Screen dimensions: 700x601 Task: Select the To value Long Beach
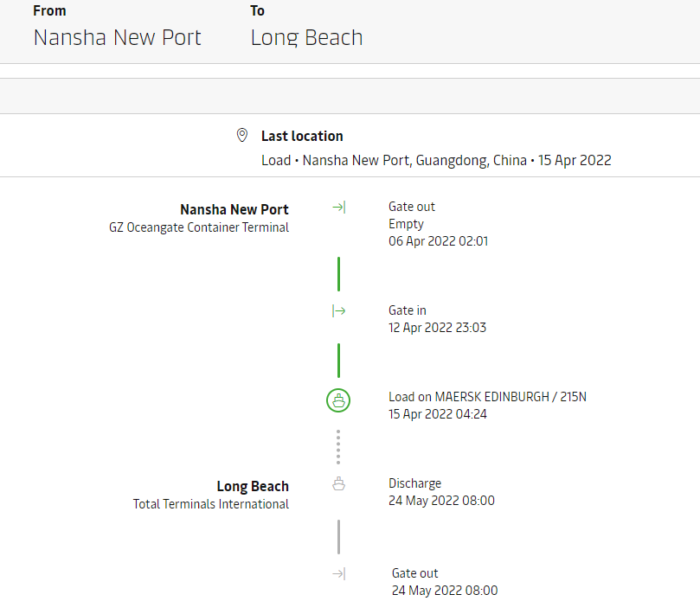[x=306, y=38]
